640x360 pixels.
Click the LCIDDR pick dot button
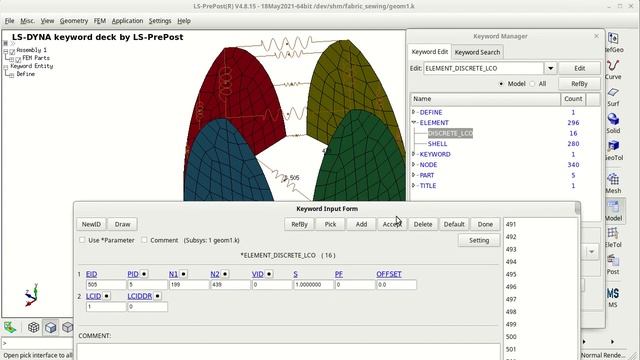pyautogui.click(x=158, y=296)
